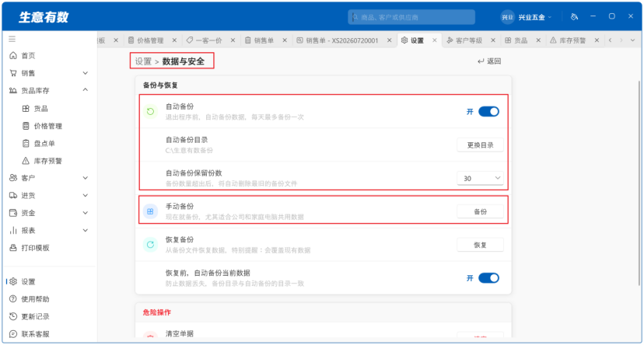Click the 恢复 restore button
Viewport: 644px width, 345px height.
point(480,245)
